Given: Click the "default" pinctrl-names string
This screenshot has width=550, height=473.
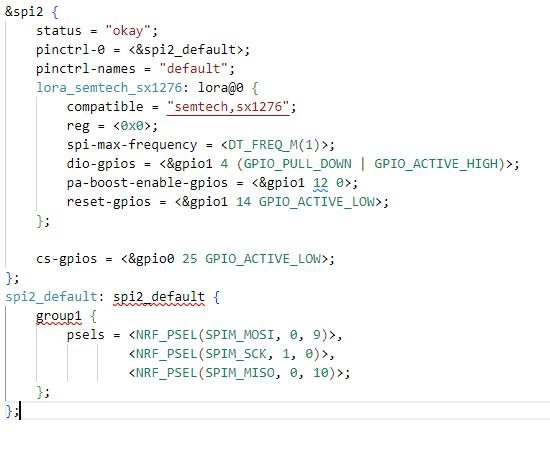Looking at the screenshot, I should point(193,68).
